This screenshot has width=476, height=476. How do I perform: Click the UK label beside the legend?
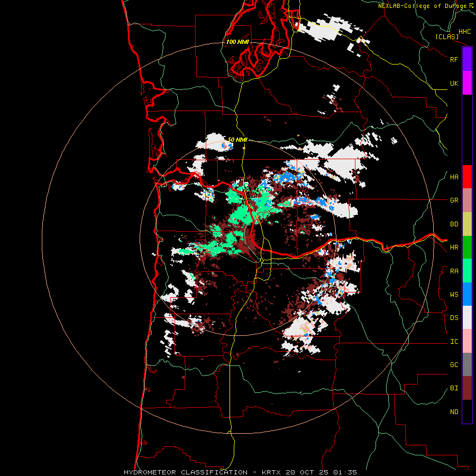coord(454,83)
